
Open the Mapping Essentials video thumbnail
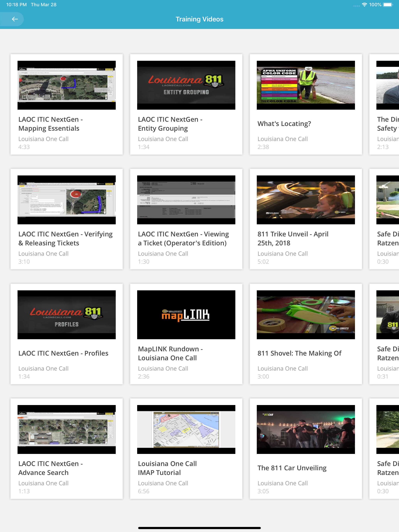[x=66, y=85]
